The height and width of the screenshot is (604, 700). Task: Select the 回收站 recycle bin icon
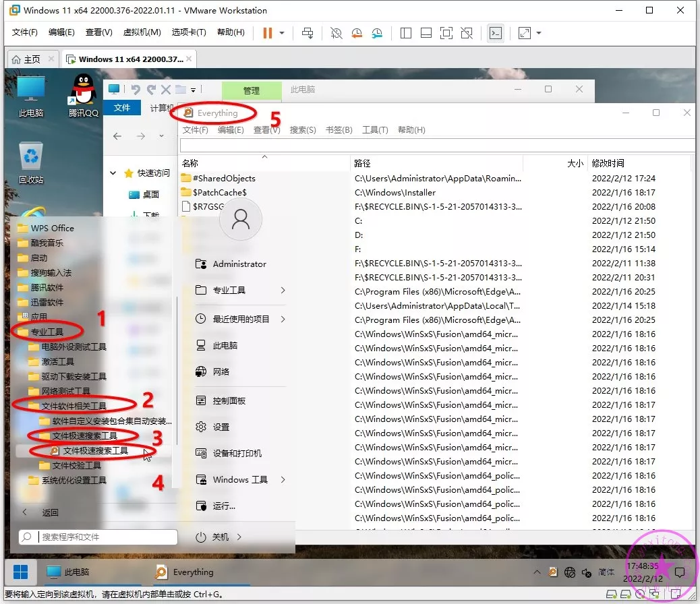tap(31, 163)
